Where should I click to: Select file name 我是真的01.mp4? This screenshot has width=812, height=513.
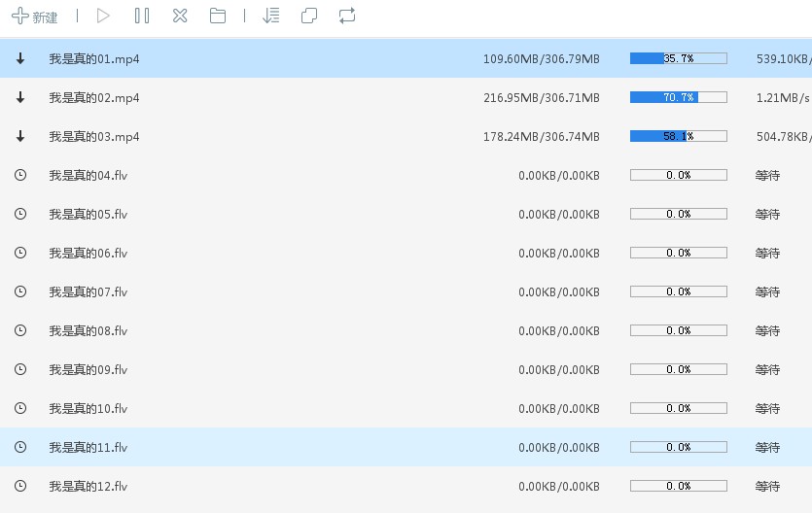(x=94, y=59)
